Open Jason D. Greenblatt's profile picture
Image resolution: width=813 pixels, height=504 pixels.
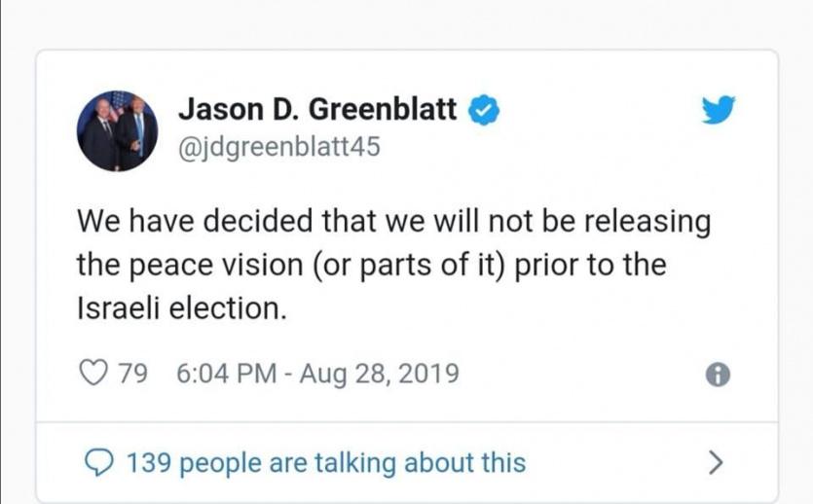[x=117, y=133]
